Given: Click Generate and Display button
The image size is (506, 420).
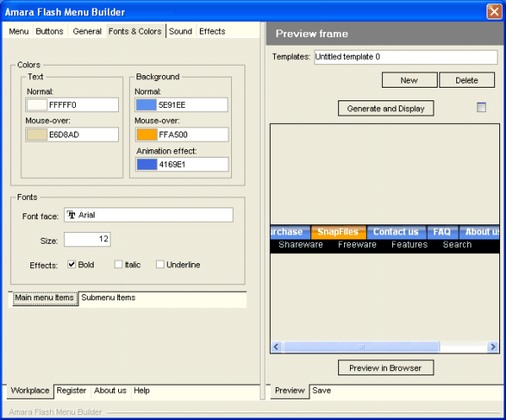Looking at the screenshot, I should tap(385, 109).
